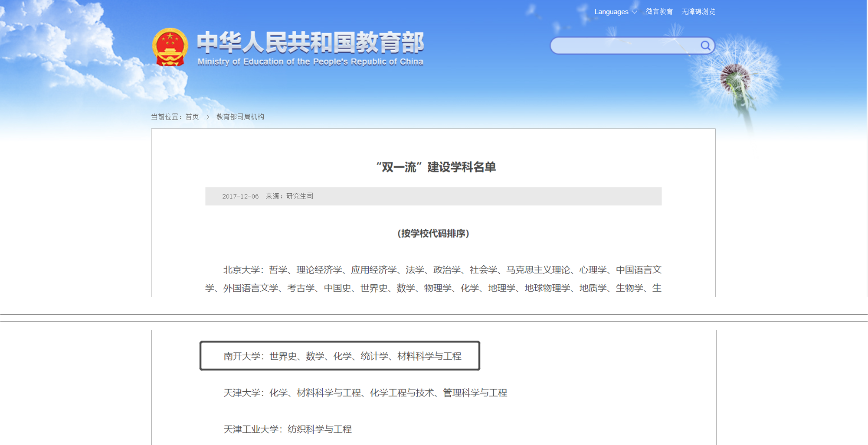Screen dimensions: 868x445
Task: Focus the site search input field
Action: tap(625, 45)
